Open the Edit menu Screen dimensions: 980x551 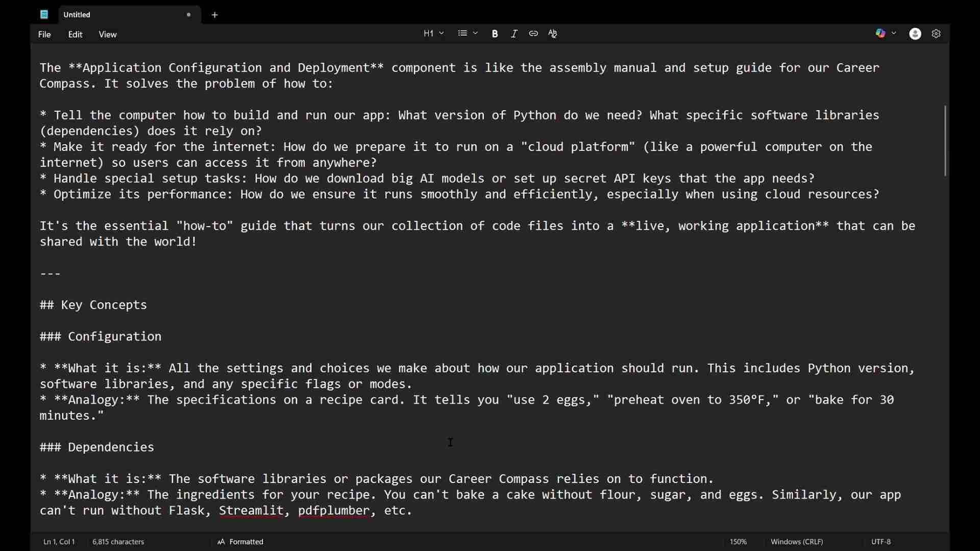[x=76, y=35]
